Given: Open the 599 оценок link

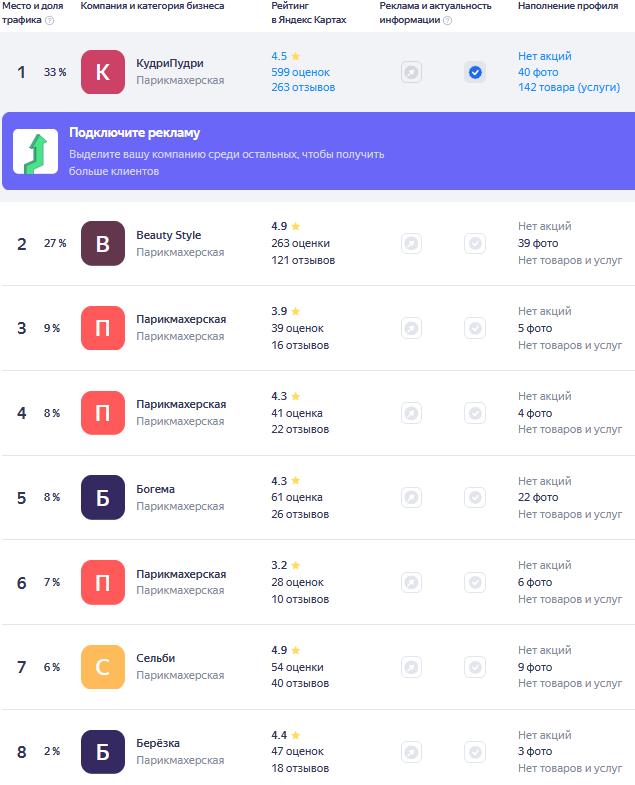Looking at the screenshot, I should tap(300, 72).
